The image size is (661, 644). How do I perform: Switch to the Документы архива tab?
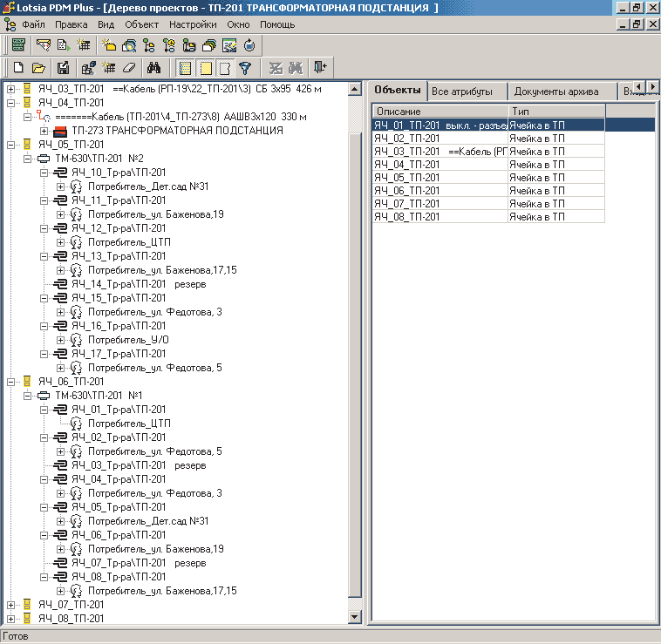point(555,92)
